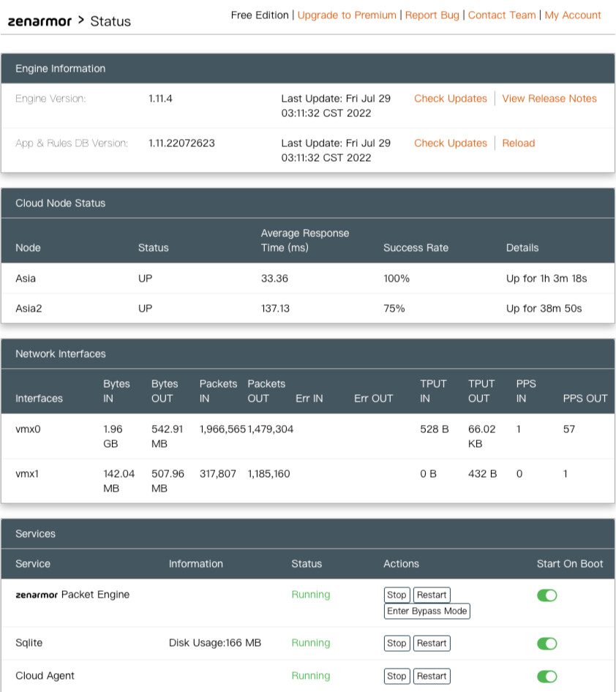Click the Network Interfaces panel header

[x=307, y=353]
